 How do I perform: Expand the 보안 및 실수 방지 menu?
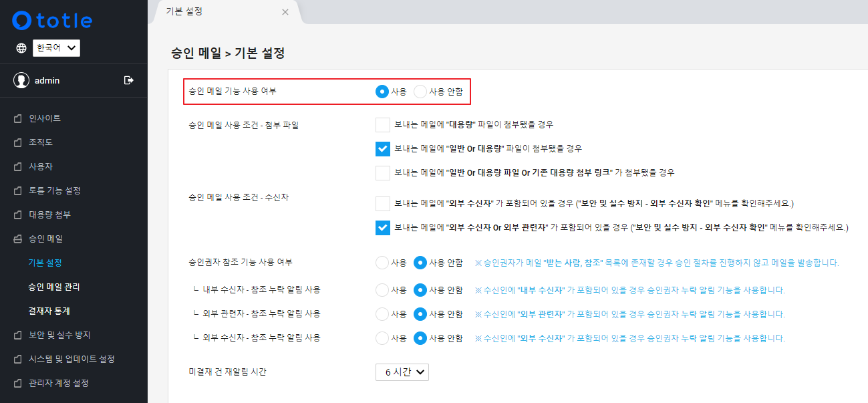pyautogui.click(x=59, y=335)
